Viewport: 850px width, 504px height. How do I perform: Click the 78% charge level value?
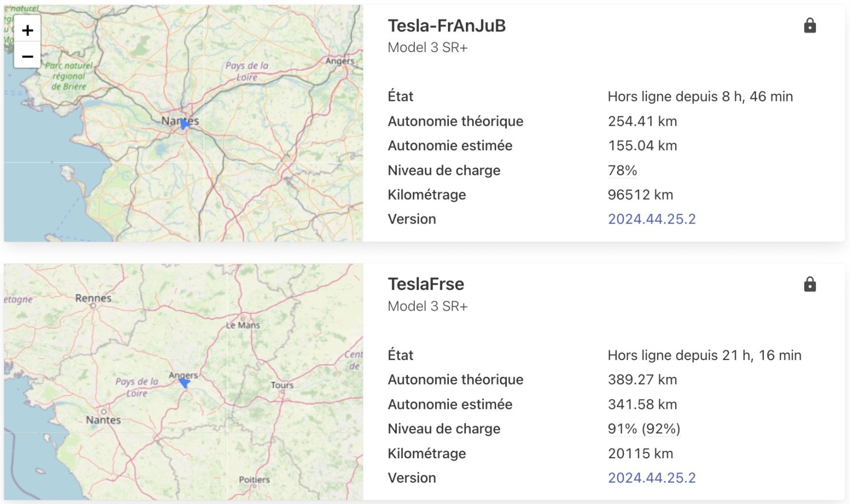click(622, 170)
